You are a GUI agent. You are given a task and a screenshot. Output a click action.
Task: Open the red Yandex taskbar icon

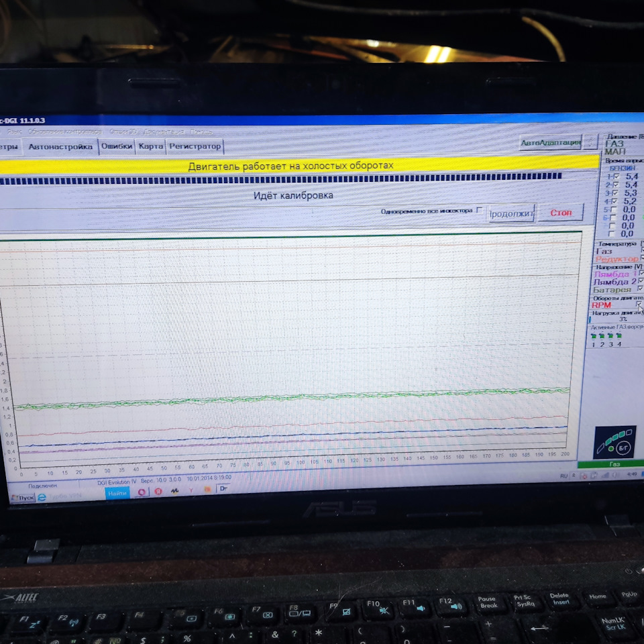point(158,491)
